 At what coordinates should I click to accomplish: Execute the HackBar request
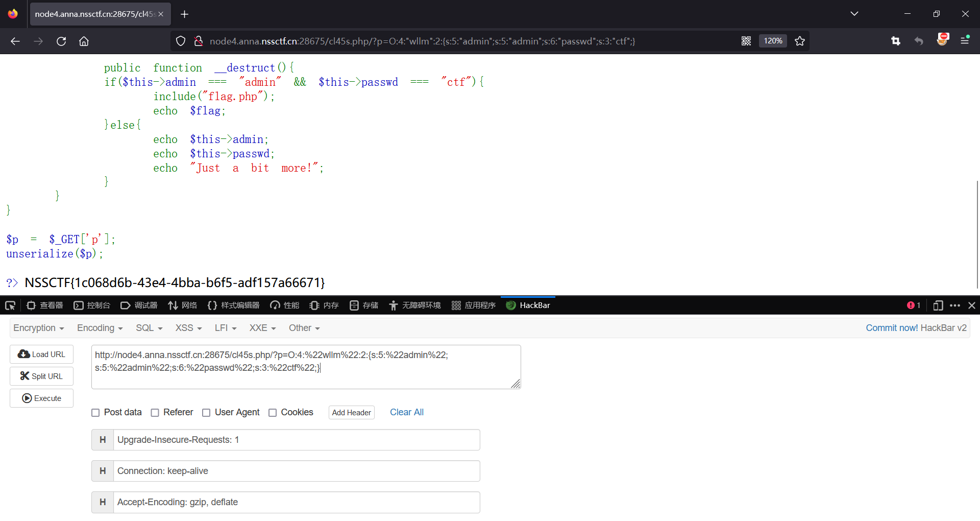coord(41,398)
